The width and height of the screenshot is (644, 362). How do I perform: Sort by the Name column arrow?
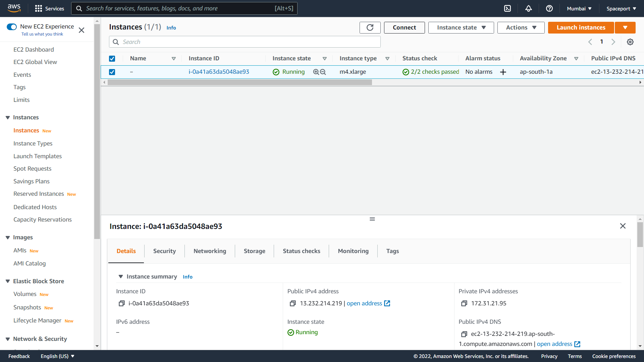pyautogui.click(x=174, y=59)
